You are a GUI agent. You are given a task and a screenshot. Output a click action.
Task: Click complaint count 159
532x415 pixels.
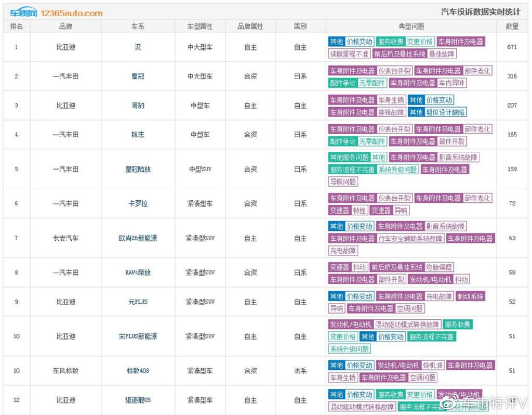pyautogui.click(x=512, y=169)
